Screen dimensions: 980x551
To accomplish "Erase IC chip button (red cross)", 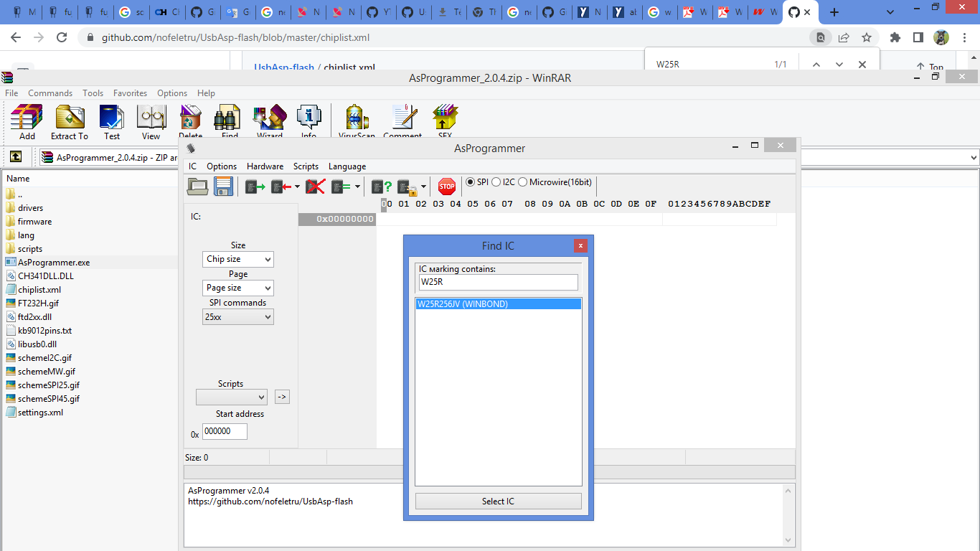I will 315,187.
